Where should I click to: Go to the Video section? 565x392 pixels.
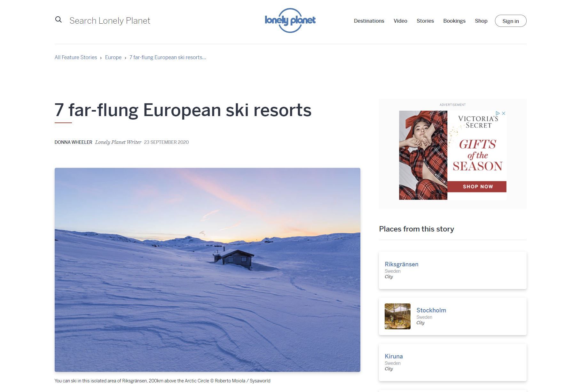pos(400,21)
